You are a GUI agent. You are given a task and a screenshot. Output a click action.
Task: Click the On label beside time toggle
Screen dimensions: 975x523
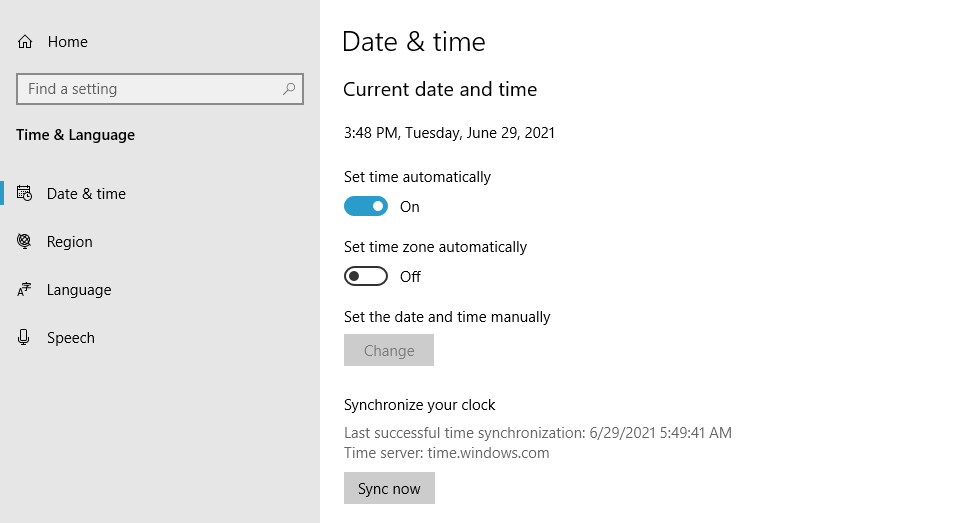pos(410,207)
